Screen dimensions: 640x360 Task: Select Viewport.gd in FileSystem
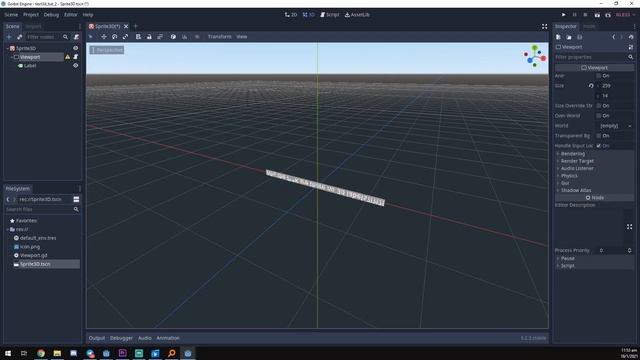click(x=33, y=256)
